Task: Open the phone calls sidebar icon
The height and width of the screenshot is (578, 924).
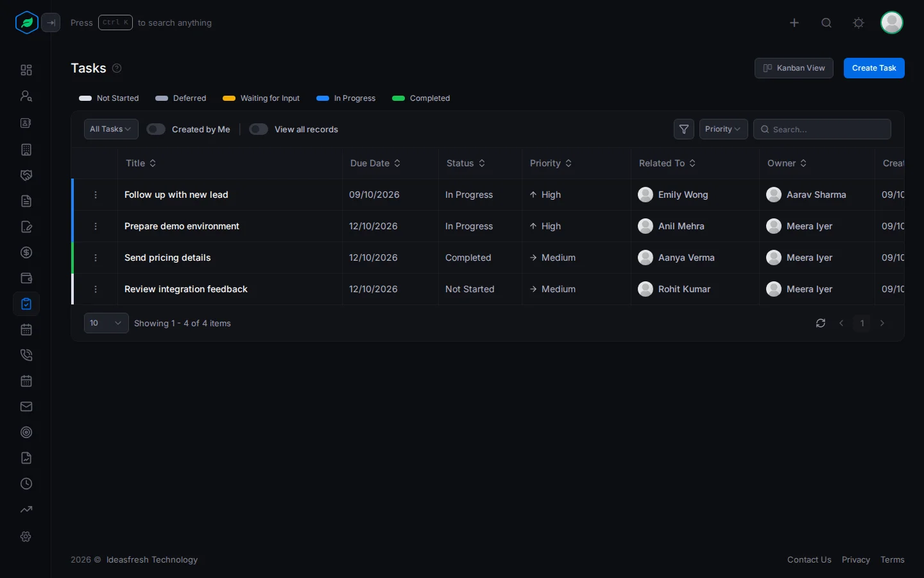Action: point(26,355)
